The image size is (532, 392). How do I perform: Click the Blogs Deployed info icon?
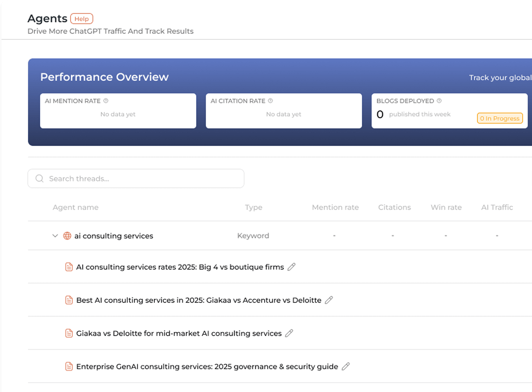(439, 101)
